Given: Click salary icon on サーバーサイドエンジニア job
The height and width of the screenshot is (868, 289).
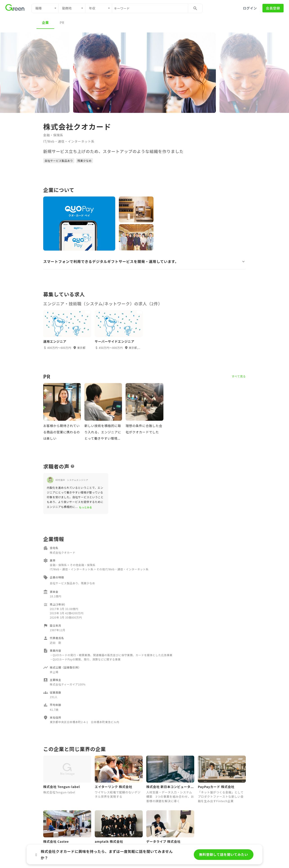Looking at the screenshot, I should click(96, 348).
